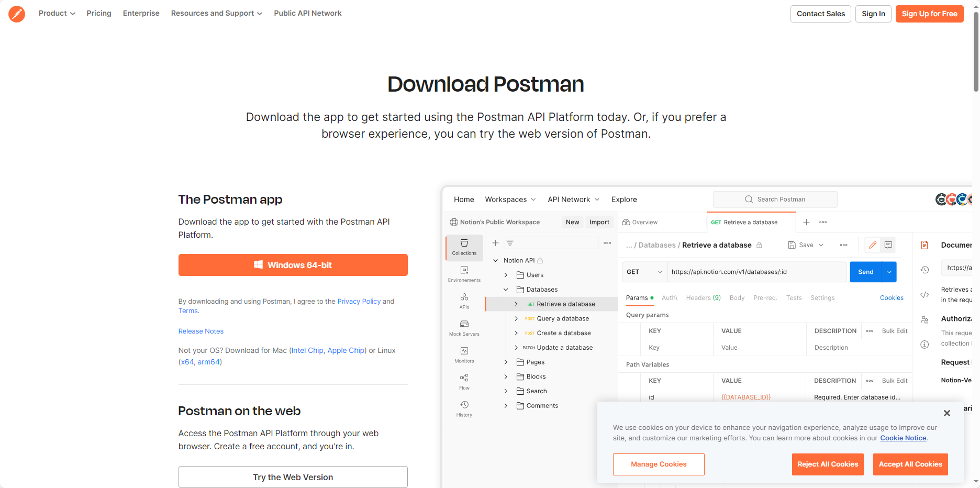
Task: Select Retrieve a database request
Action: [565, 304]
